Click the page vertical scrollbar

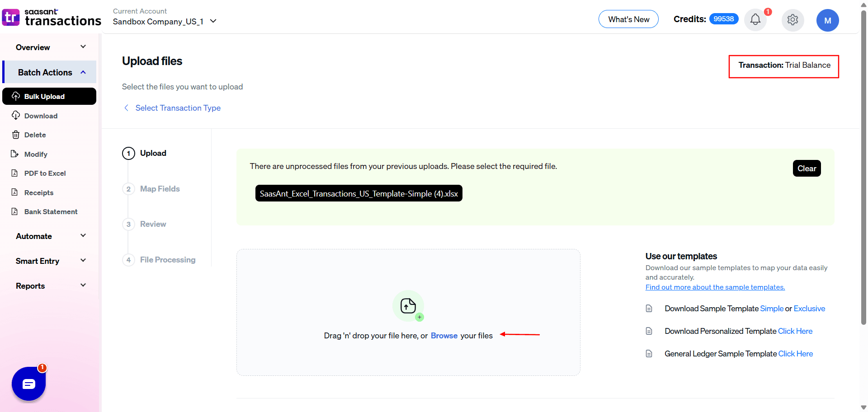tap(863, 167)
